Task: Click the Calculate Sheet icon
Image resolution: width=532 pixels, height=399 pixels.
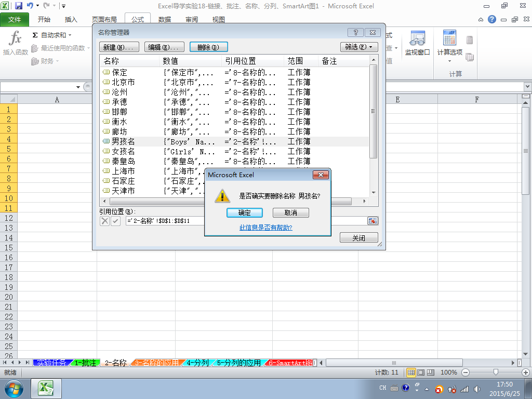Action: 470,57
